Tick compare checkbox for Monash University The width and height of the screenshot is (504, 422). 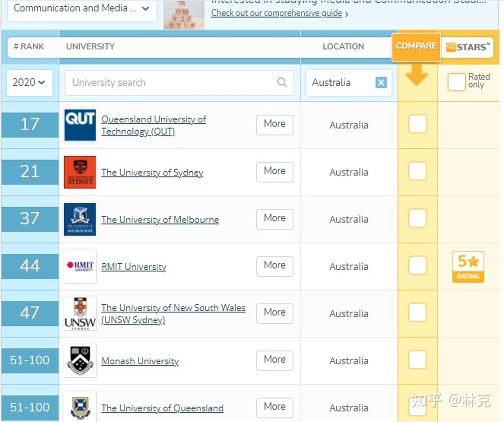pos(418,359)
